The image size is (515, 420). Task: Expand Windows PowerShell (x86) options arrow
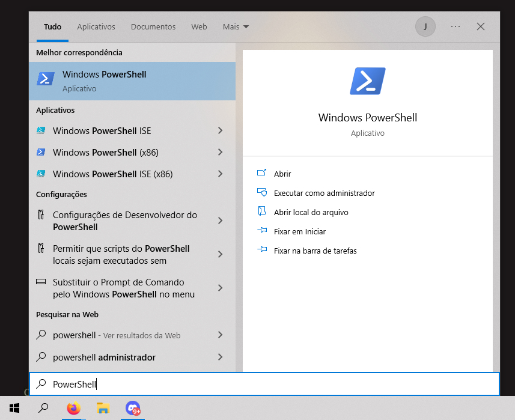pyautogui.click(x=221, y=152)
